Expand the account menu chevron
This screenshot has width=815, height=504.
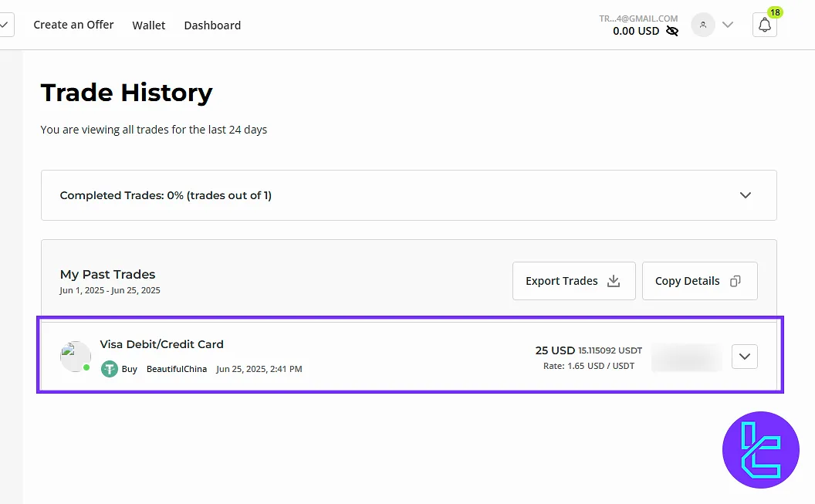(x=728, y=25)
